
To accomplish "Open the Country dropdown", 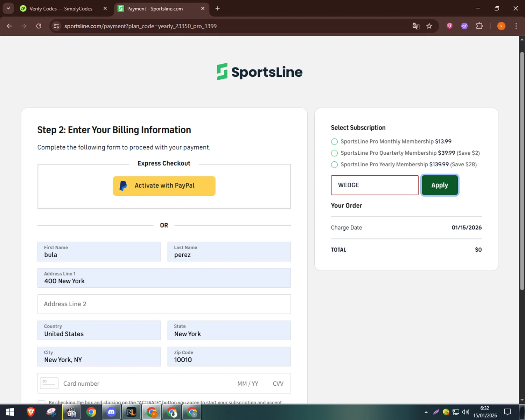I will point(99,330).
